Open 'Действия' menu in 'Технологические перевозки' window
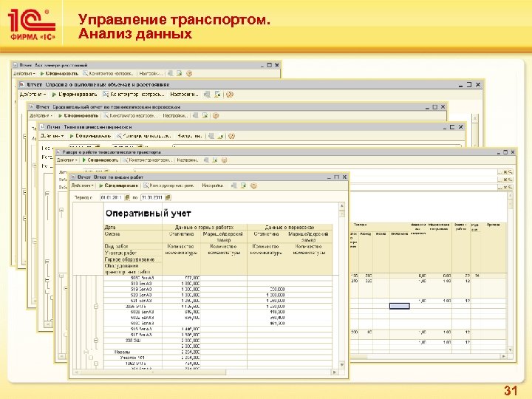532x399 pixels. coord(52,136)
